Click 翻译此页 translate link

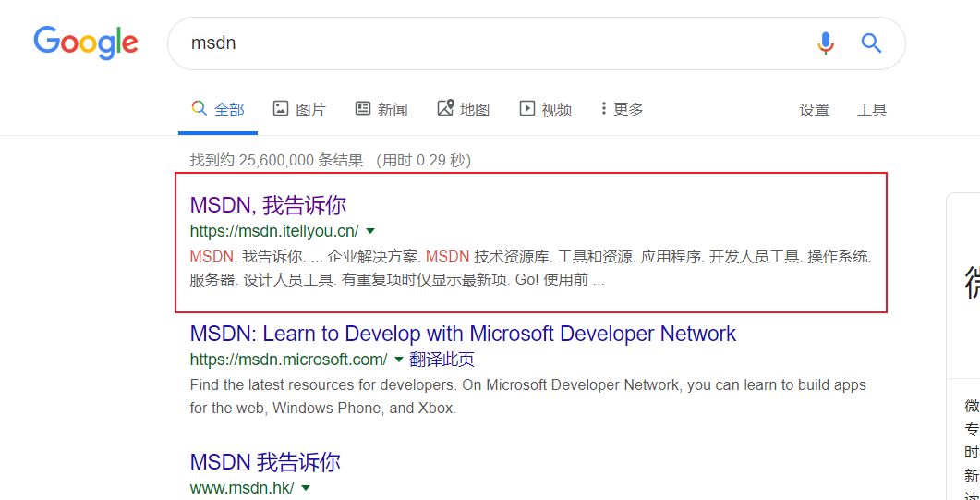click(x=442, y=360)
